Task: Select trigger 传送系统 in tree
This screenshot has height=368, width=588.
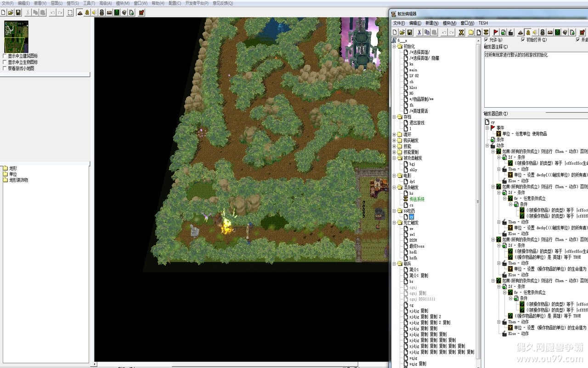Action: pos(417,199)
